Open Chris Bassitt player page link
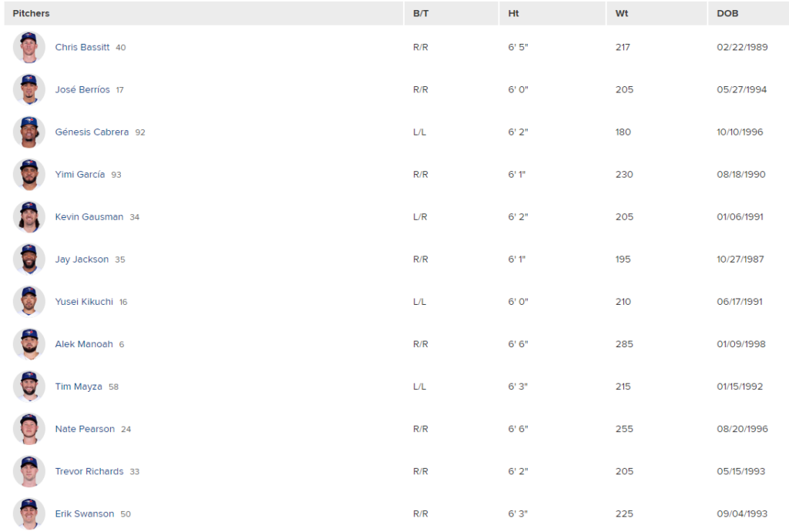 click(82, 47)
